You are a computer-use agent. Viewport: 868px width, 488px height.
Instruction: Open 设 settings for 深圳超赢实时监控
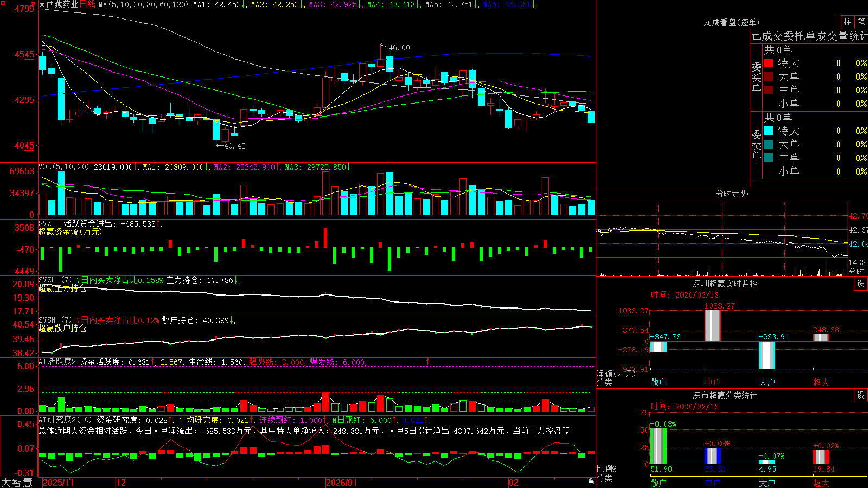(x=861, y=284)
